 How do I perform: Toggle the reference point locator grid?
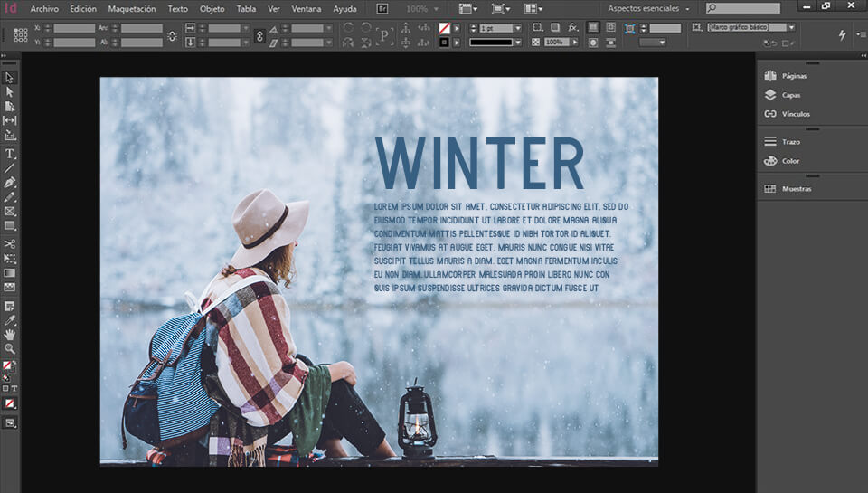point(20,35)
